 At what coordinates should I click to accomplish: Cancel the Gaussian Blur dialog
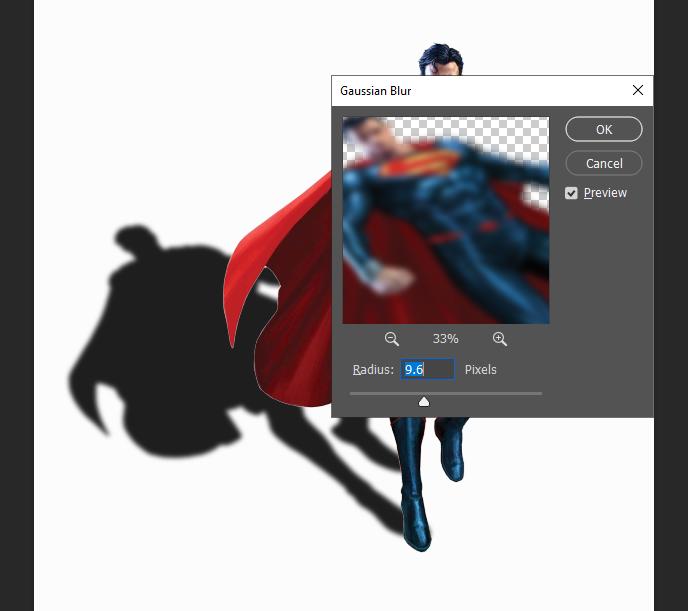click(x=604, y=164)
